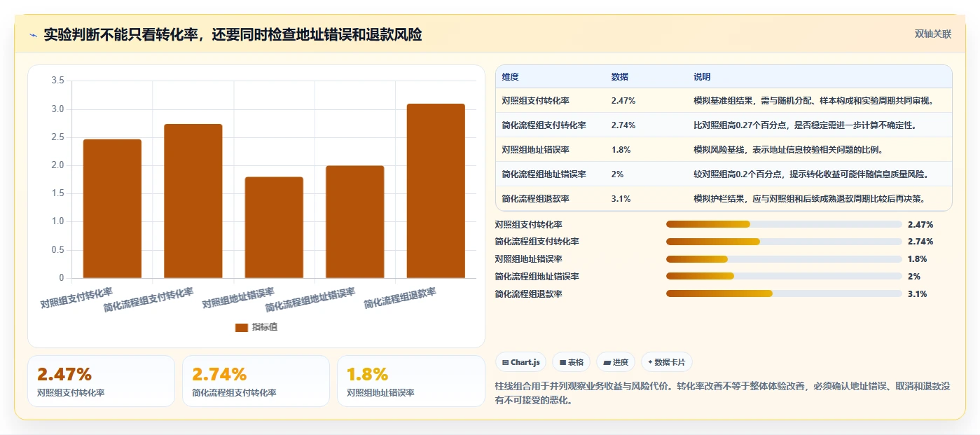Open the 2.47% 对照组支付转化率 data card

pyautogui.click(x=101, y=381)
